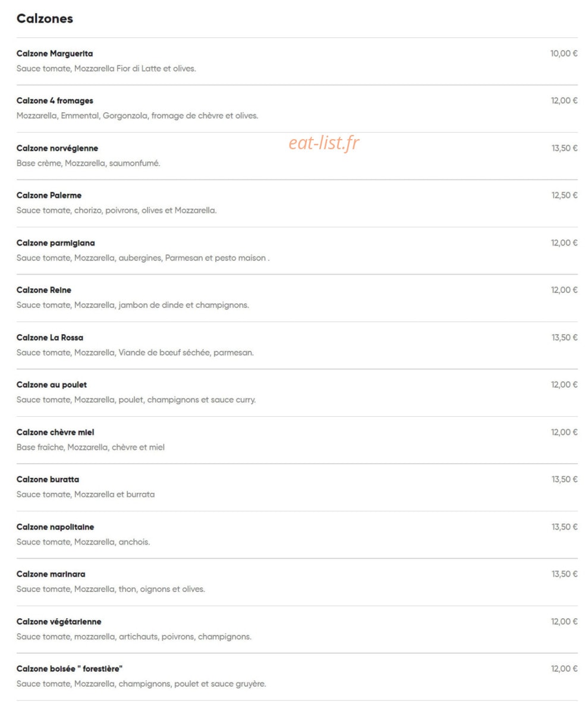Click the Calzone marinara ingredients description
588x702 pixels.
(111, 589)
